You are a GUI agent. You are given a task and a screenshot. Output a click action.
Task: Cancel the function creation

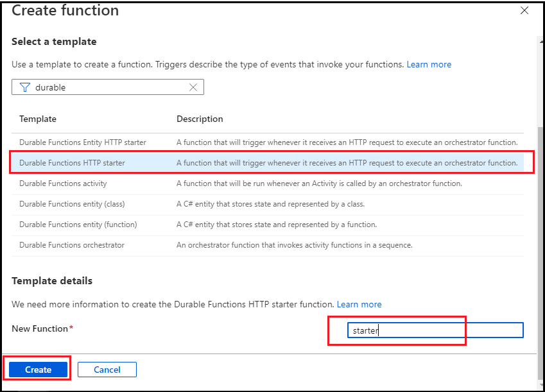107,369
